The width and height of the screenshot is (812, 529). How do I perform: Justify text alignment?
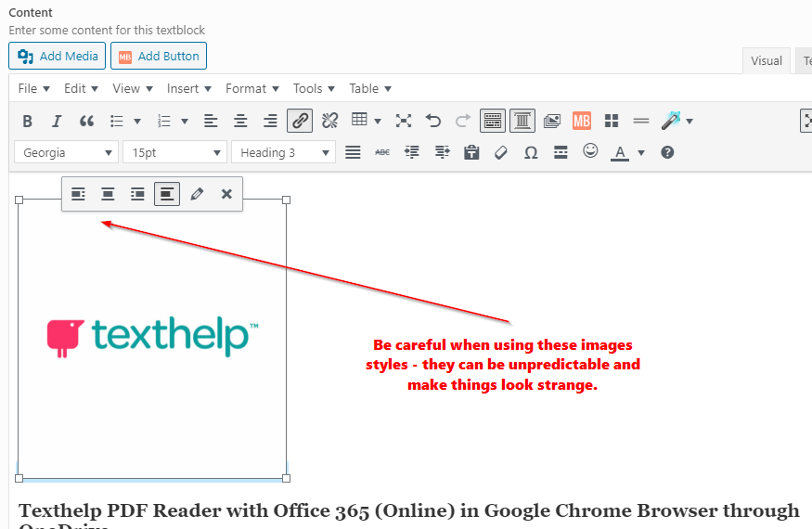(x=353, y=152)
